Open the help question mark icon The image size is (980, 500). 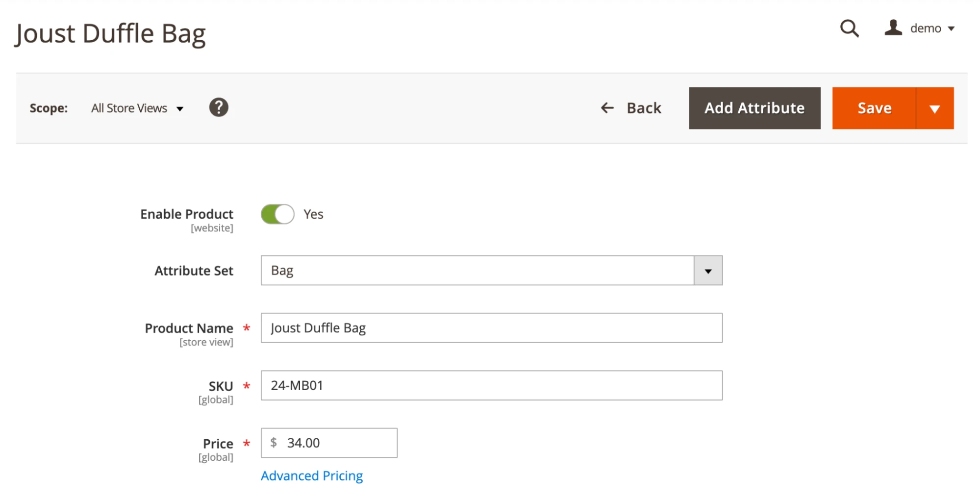219,107
